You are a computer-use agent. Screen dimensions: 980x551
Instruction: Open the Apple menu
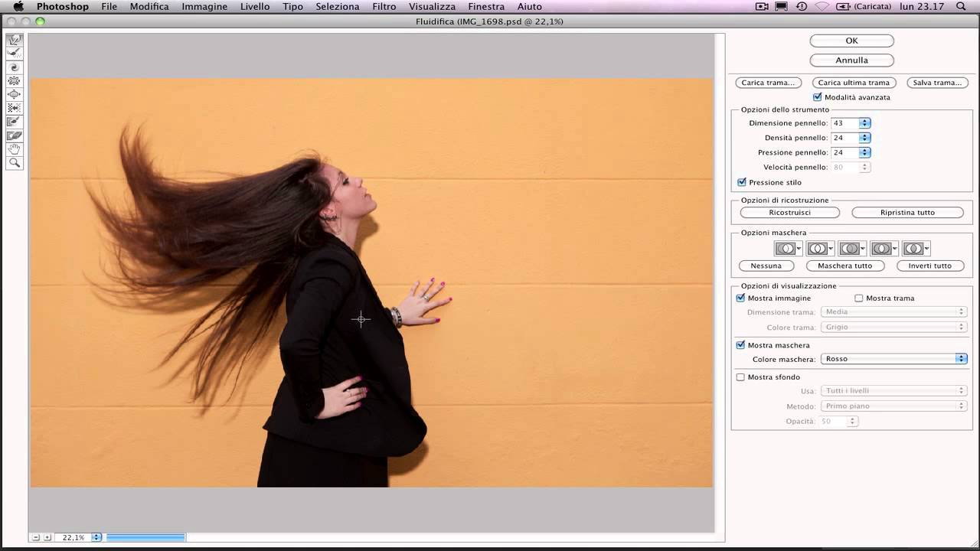point(18,6)
